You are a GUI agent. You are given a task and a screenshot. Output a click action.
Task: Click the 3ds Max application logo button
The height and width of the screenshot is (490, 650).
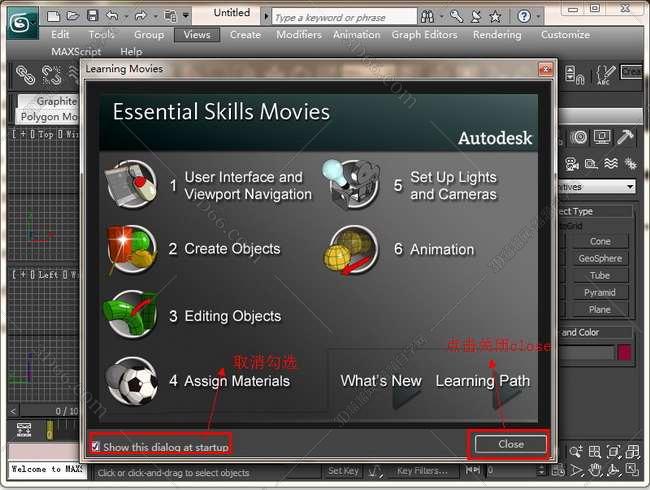(x=22, y=24)
